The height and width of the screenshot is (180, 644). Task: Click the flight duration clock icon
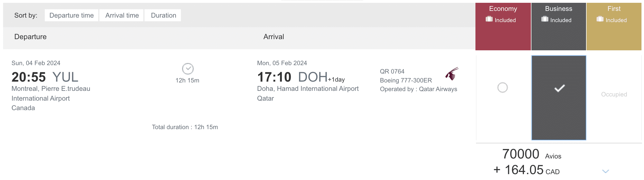click(188, 68)
